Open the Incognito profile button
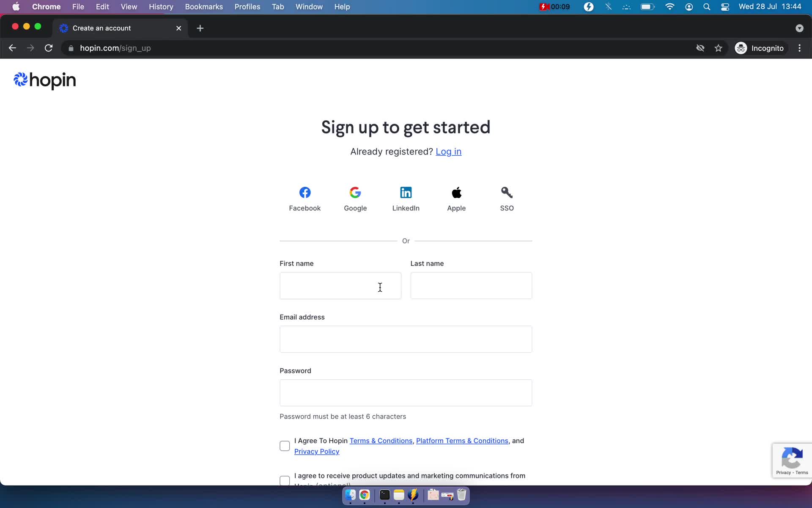This screenshot has width=812, height=508. point(760,48)
